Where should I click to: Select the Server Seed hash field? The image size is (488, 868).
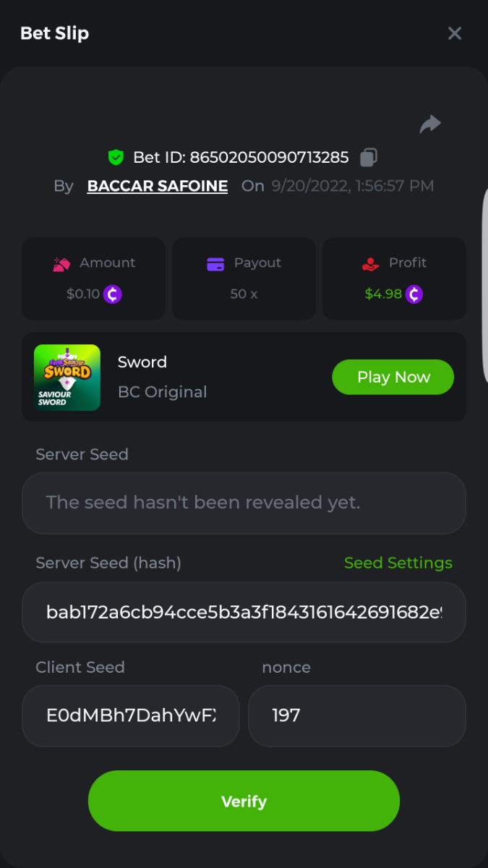point(244,612)
